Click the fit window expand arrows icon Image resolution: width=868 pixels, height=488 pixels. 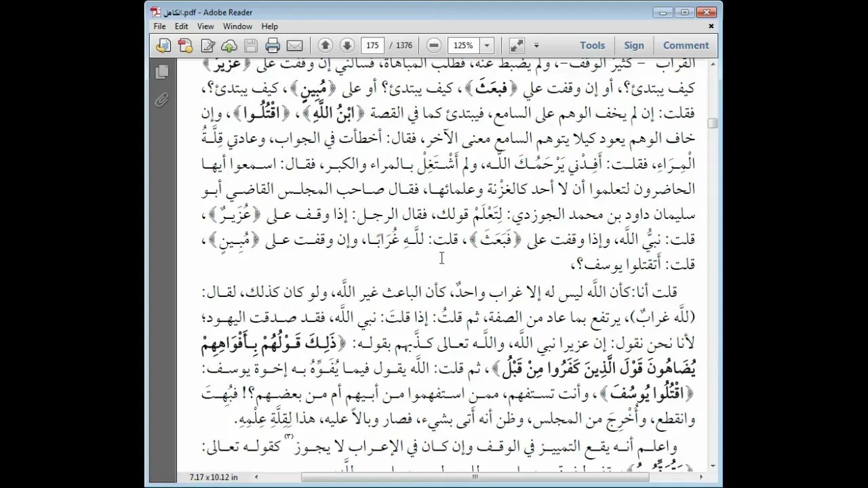pos(517,45)
